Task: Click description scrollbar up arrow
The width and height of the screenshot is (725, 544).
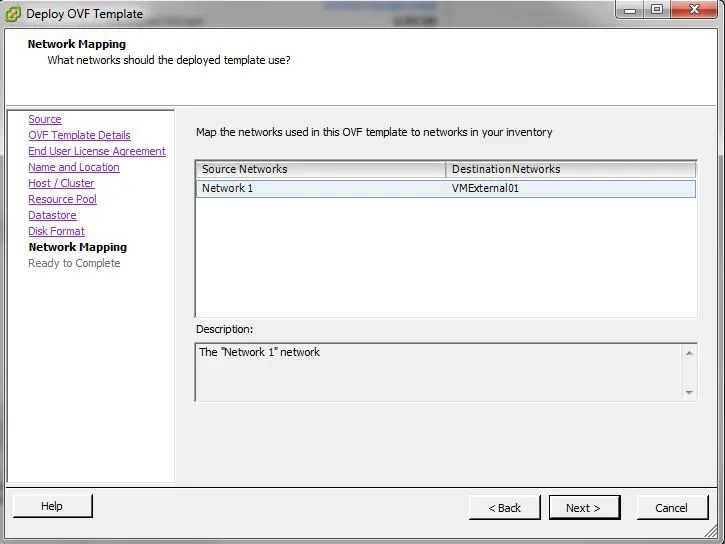Action: coord(689,353)
